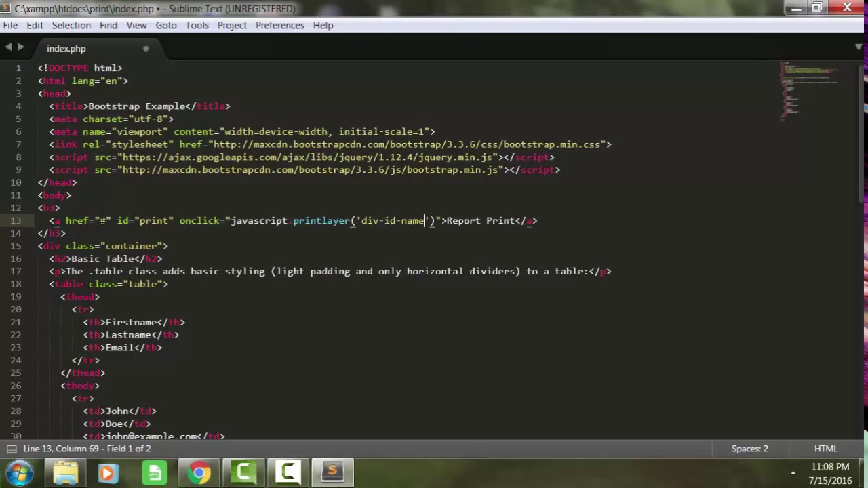Click 'Doe' cell text on line 29
The width and height of the screenshot is (868, 488).
[x=114, y=424]
